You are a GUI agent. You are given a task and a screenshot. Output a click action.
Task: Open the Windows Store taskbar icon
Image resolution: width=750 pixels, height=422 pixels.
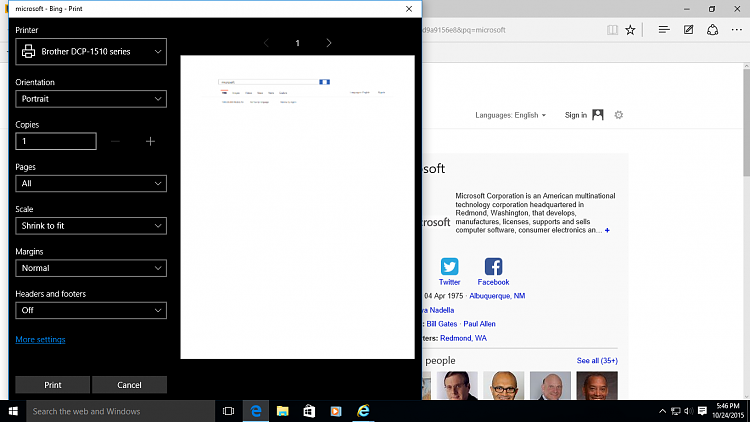point(309,411)
